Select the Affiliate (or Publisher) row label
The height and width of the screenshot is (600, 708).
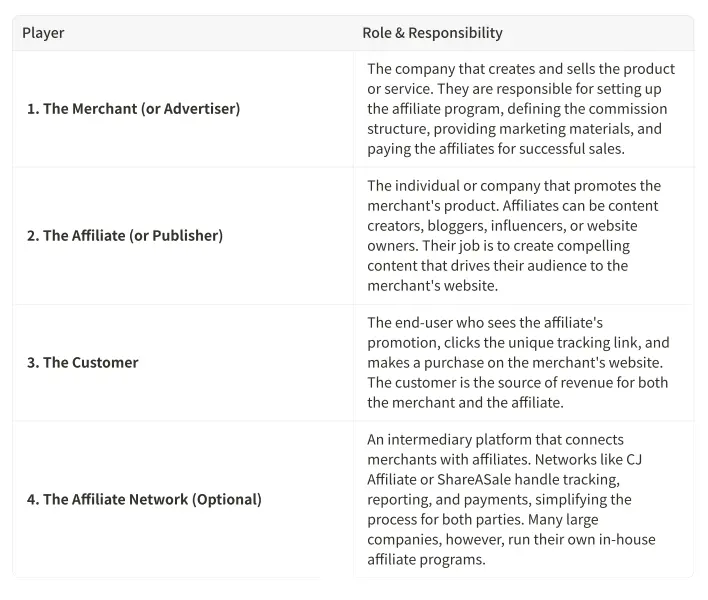click(x=124, y=236)
